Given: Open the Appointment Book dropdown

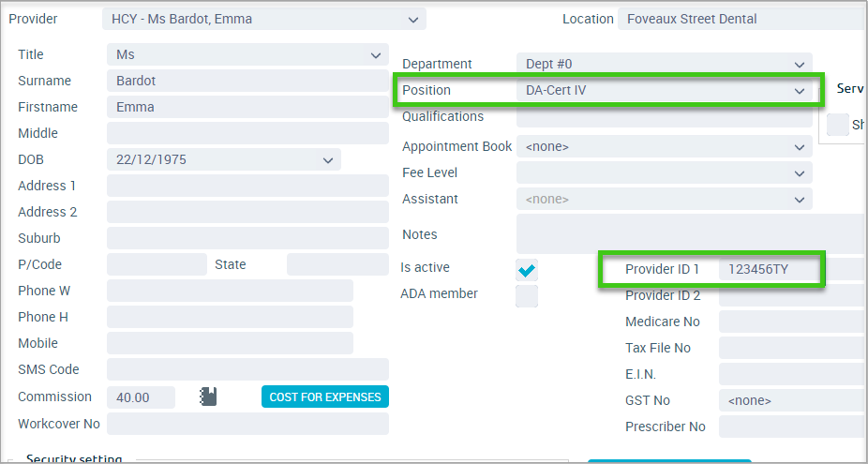Looking at the screenshot, I should coord(799,147).
